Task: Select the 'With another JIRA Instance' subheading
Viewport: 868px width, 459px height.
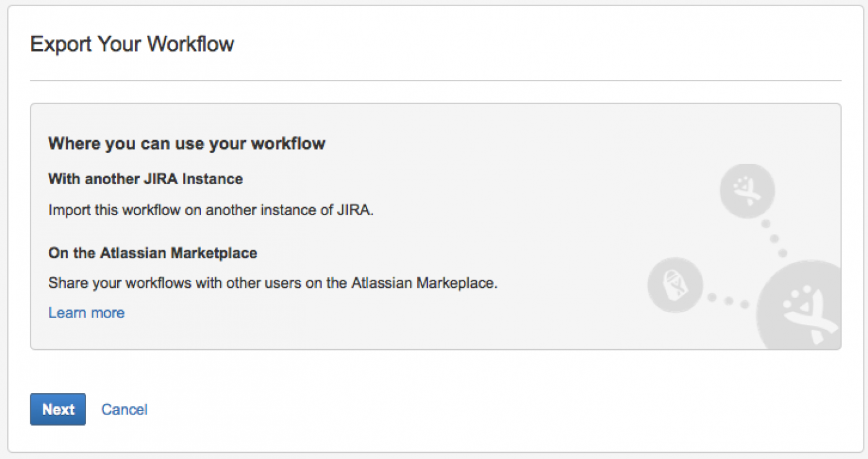Action: pos(146,179)
